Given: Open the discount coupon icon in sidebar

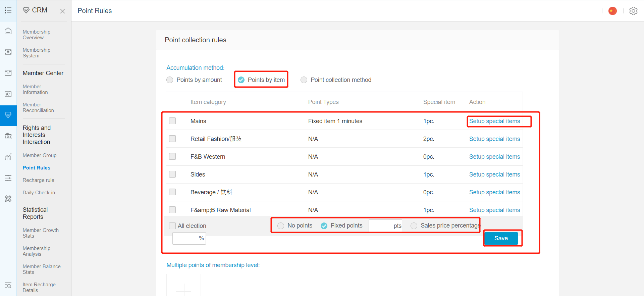Looking at the screenshot, I should click(8, 136).
